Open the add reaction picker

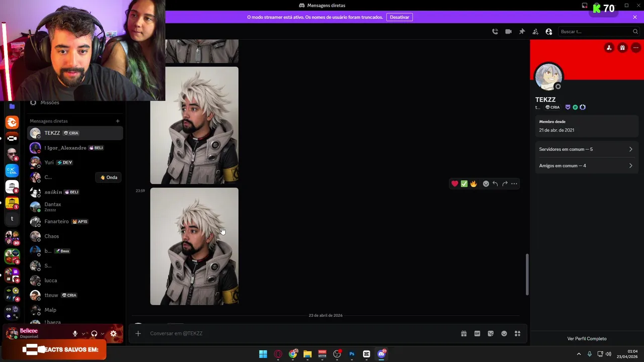coord(486,184)
